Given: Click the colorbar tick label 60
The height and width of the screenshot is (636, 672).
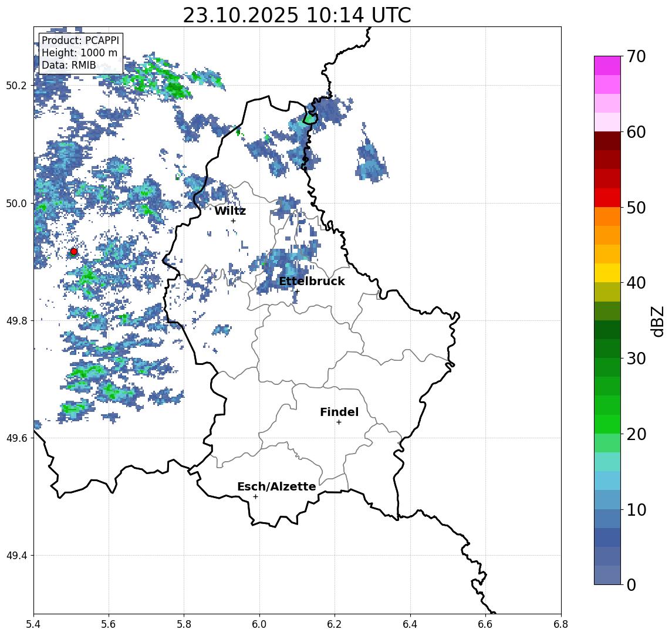Looking at the screenshot, I should [x=636, y=133].
